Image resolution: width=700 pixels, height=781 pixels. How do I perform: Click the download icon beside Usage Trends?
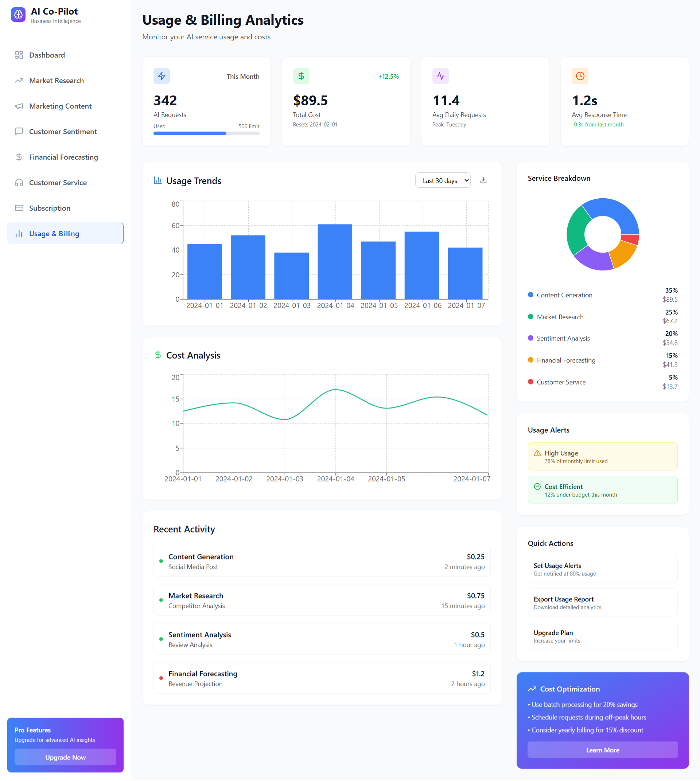[483, 180]
